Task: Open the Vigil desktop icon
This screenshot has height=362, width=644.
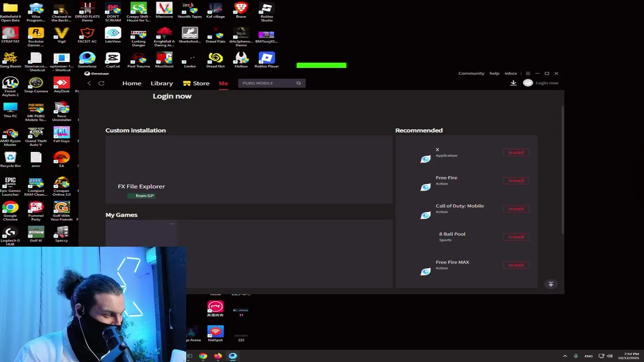Action: click(x=61, y=35)
